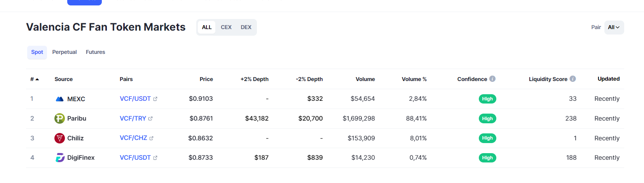This screenshot has width=644, height=183.
Task: Sort table by Pairs column header
Action: click(x=126, y=79)
